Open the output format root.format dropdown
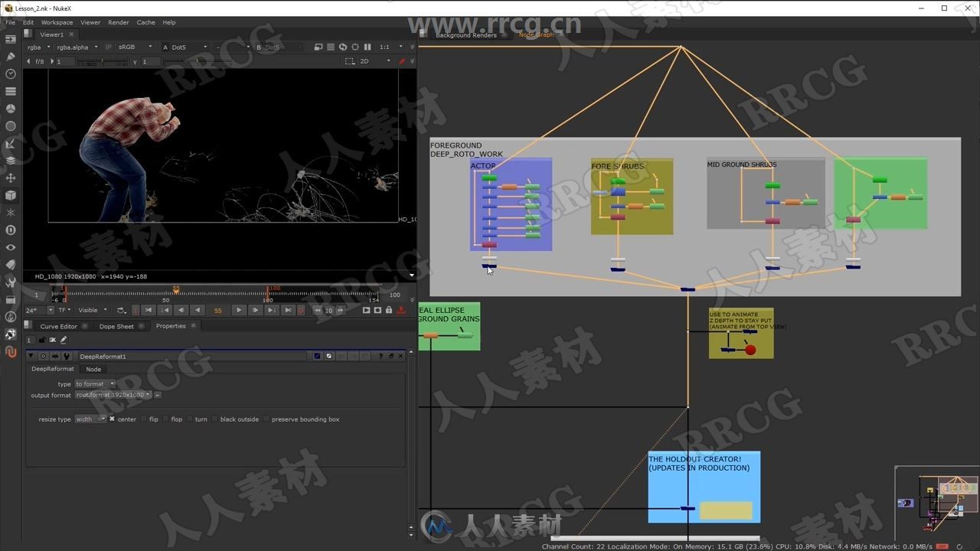 point(113,395)
